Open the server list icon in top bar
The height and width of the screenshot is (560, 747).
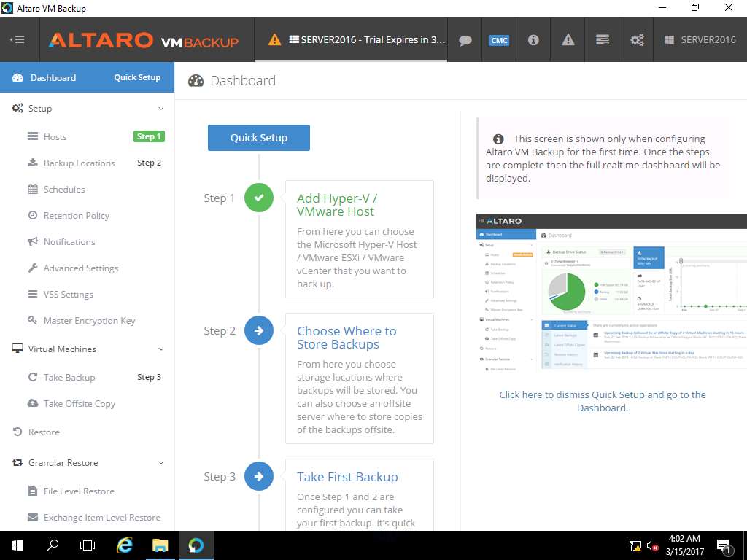602,39
